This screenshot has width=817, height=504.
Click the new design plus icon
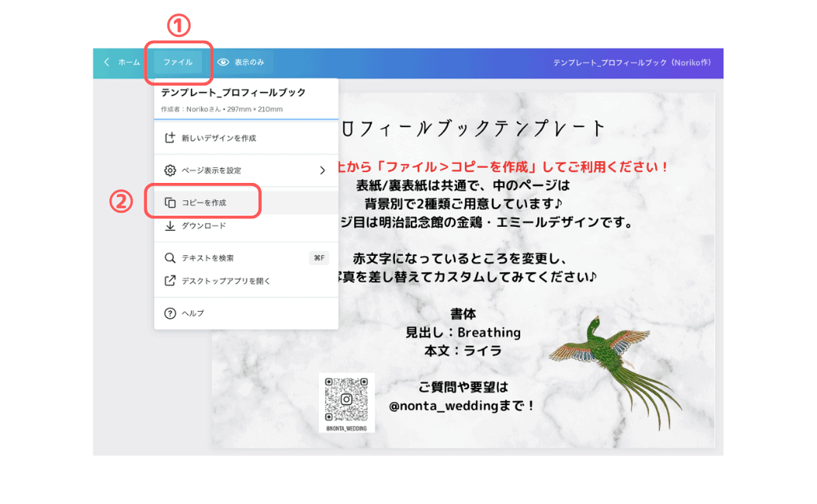pos(170,138)
